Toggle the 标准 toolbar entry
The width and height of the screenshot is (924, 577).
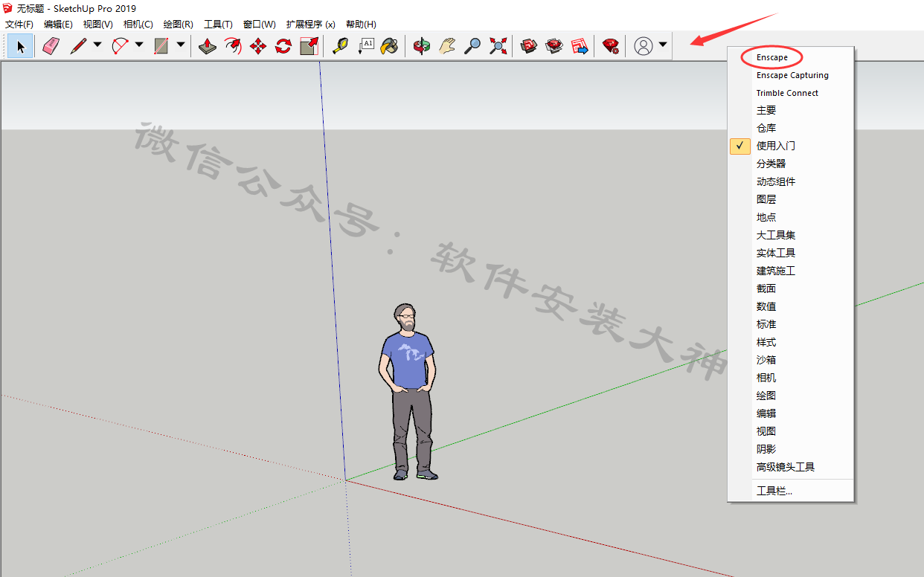click(x=791, y=324)
